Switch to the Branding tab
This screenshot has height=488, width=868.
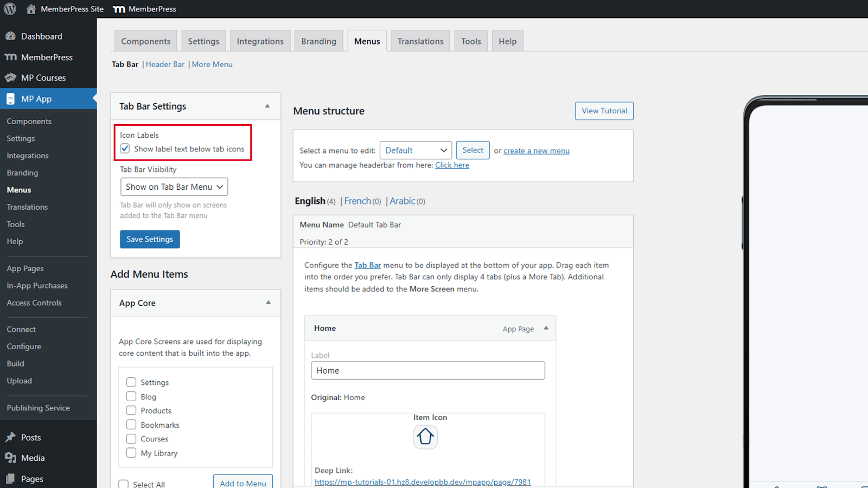pyautogui.click(x=318, y=41)
